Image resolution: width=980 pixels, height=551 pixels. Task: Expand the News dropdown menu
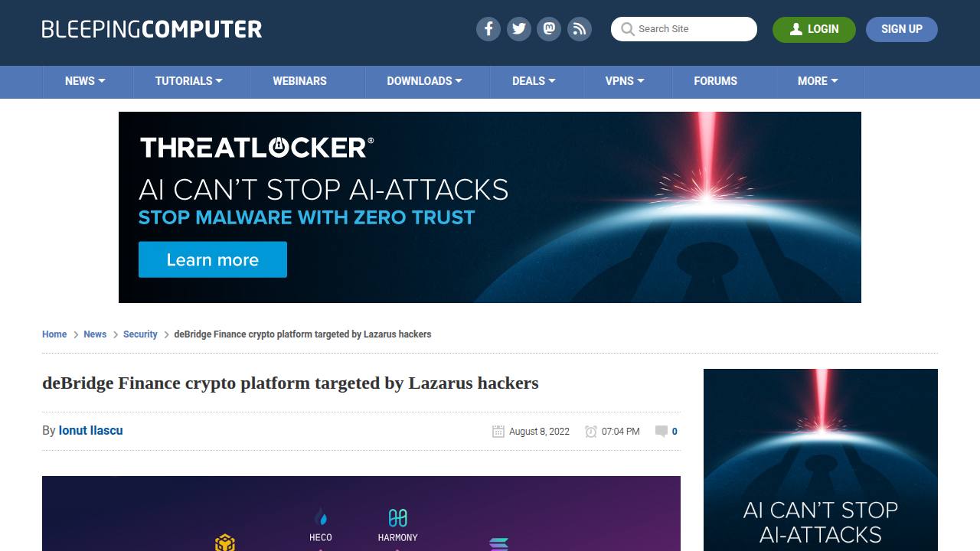tap(85, 81)
